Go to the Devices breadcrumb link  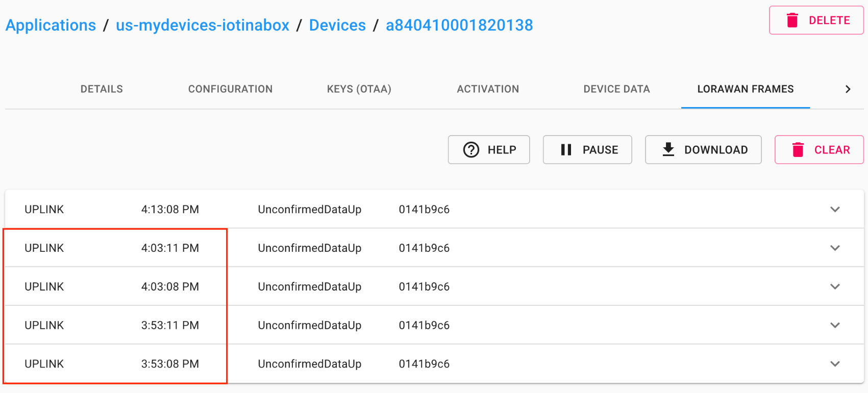pyautogui.click(x=337, y=25)
